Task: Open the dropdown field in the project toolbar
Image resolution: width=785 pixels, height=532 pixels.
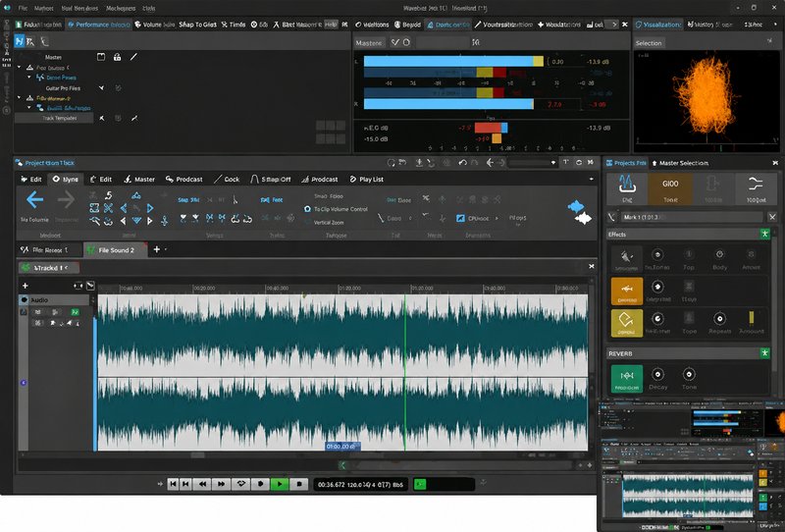Action: [533, 163]
